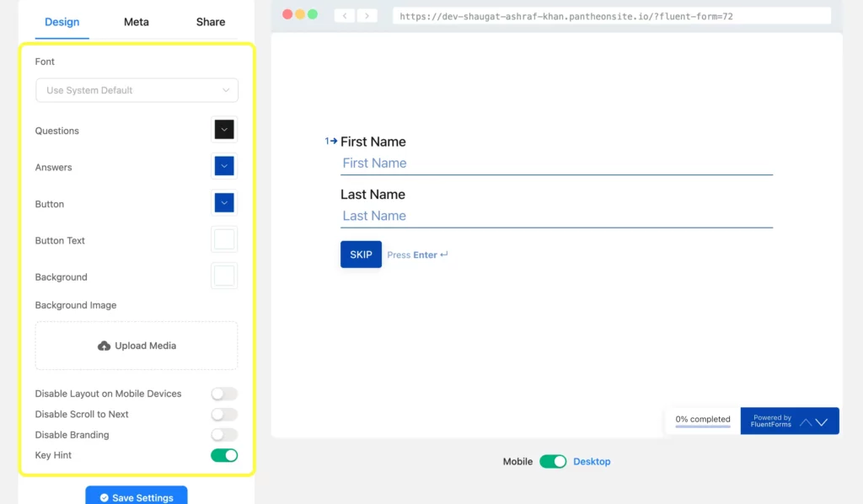Viewport: 863px width, 504px height.
Task: Open the Share tab
Action: [x=210, y=22]
